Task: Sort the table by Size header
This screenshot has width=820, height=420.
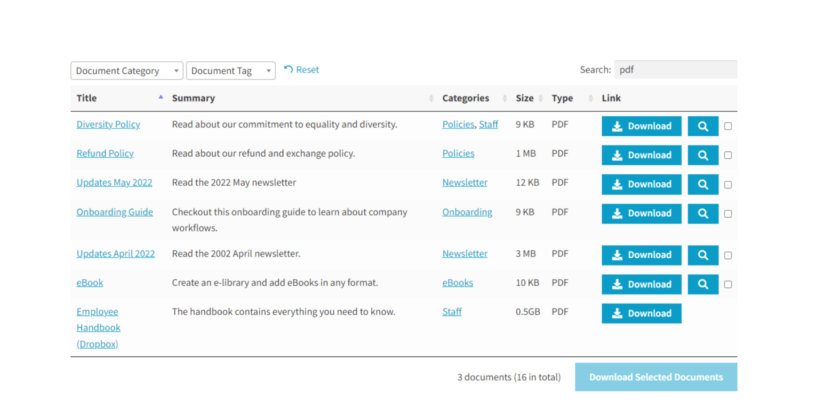Action: [525, 98]
